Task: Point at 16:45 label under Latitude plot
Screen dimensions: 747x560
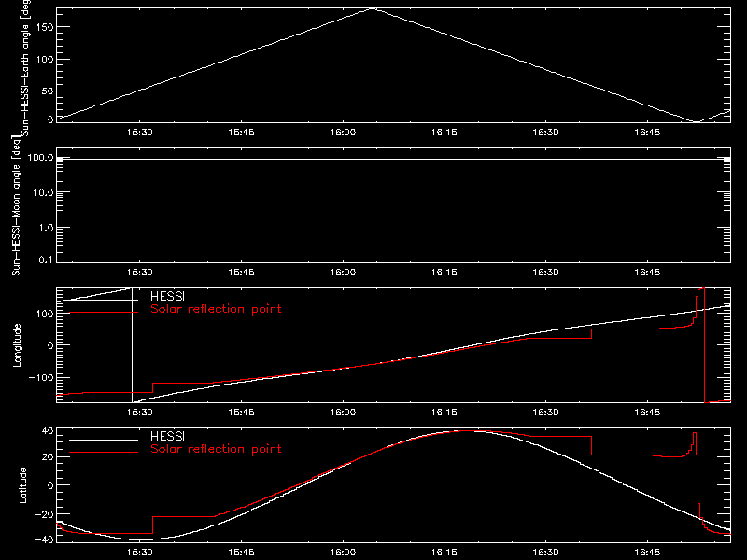Action: coord(647,553)
